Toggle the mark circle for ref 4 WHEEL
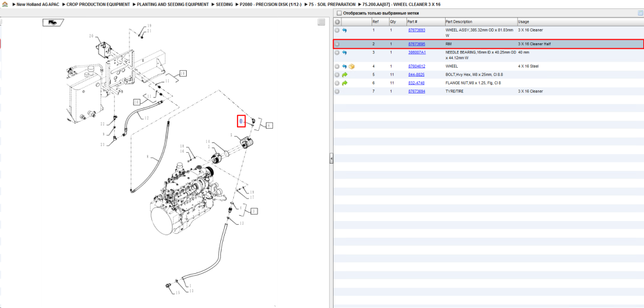 coord(337,66)
